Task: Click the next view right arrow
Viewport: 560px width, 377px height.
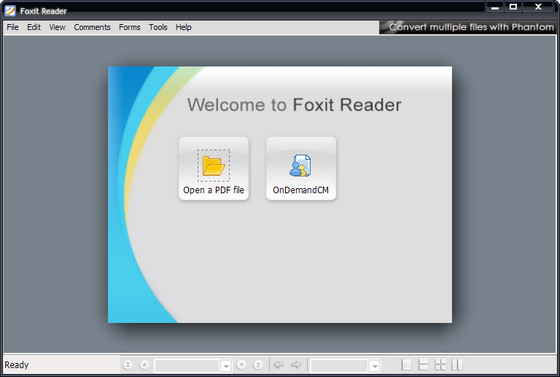Action: 296,365
